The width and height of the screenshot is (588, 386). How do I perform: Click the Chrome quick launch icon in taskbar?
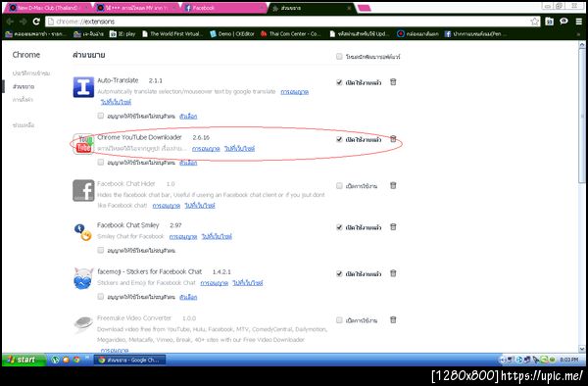(x=76, y=360)
